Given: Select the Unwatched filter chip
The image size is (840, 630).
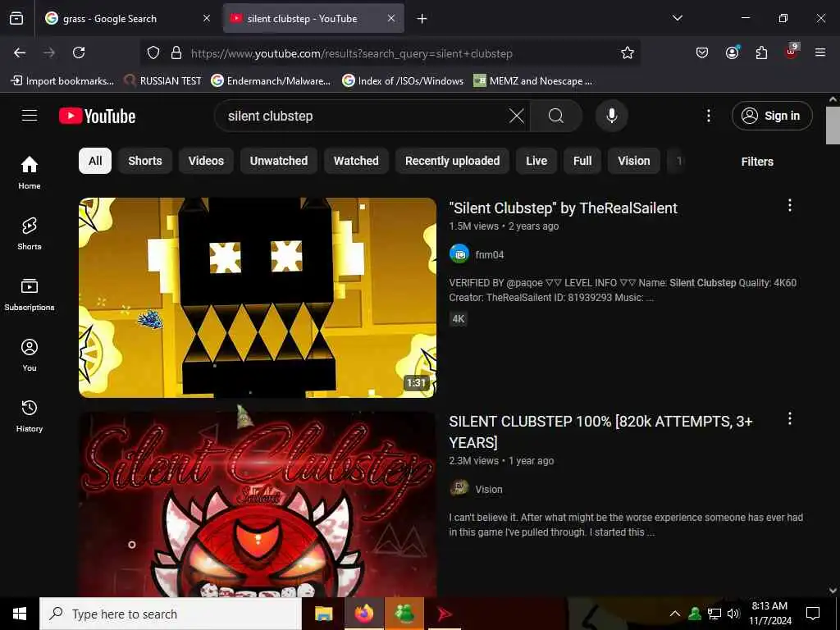Looking at the screenshot, I should [279, 161].
